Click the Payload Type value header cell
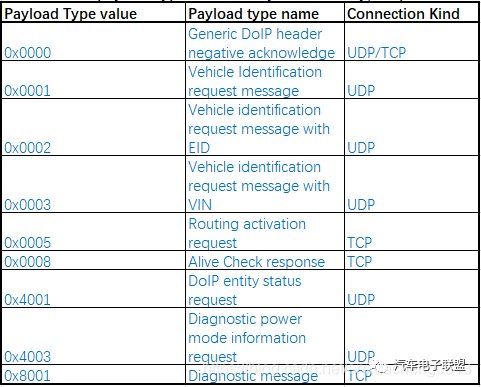The width and height of the screenshot is (481, 387). point(93,14)
